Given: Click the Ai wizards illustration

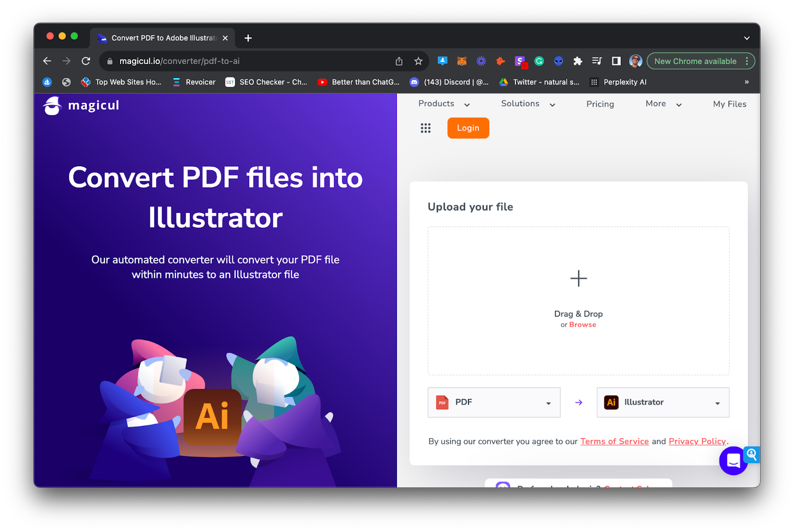Looking at the screenshot, I should point(214,412).
